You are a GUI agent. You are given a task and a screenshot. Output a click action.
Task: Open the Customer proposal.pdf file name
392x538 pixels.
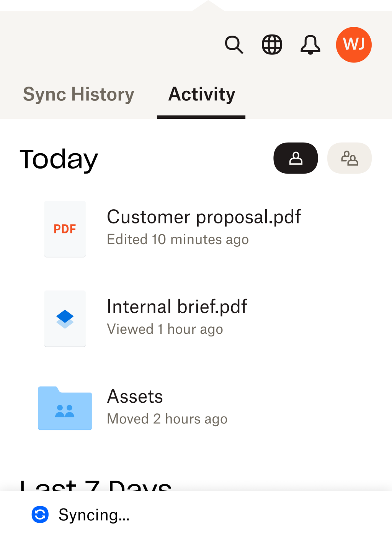pyautogui.click(x=204, y=217)
